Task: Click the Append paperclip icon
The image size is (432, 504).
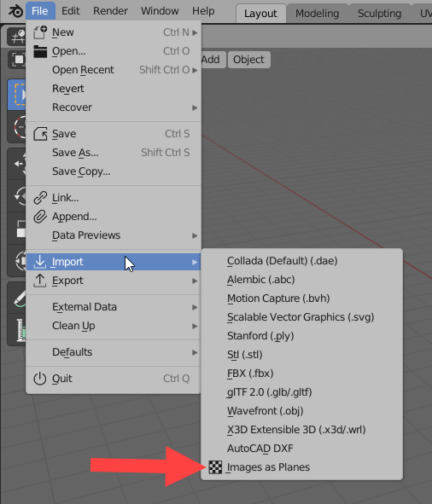Action: (x=40, y=217)
